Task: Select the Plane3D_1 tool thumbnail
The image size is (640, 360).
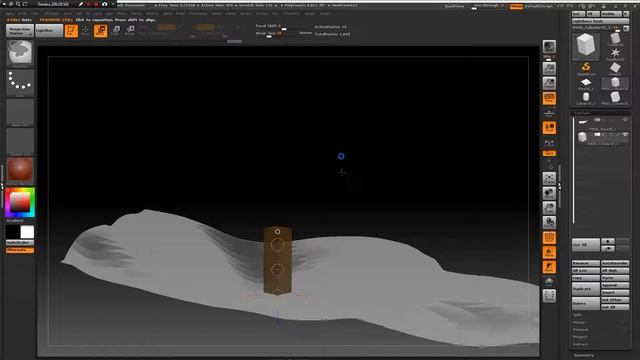Action: pyautogui.click(x=586, y=84)
